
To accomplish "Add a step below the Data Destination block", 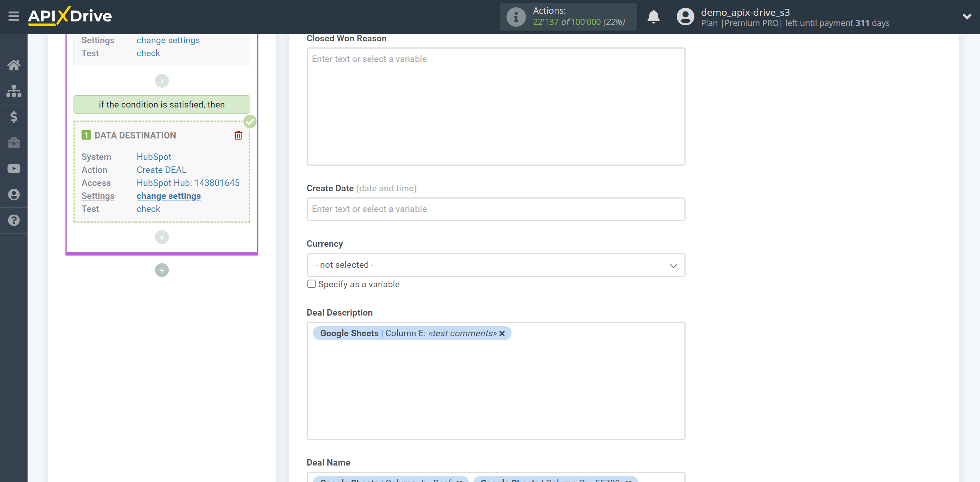I will tap(162, 237).
